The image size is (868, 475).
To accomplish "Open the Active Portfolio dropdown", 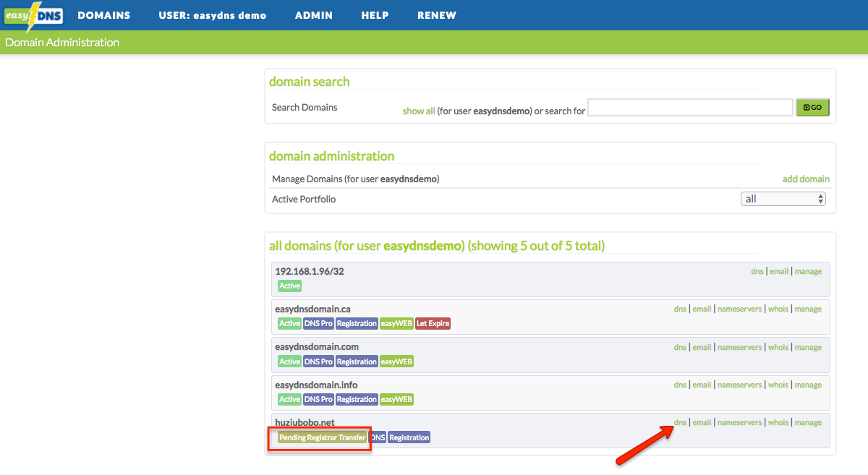I will tap(783, 199).
